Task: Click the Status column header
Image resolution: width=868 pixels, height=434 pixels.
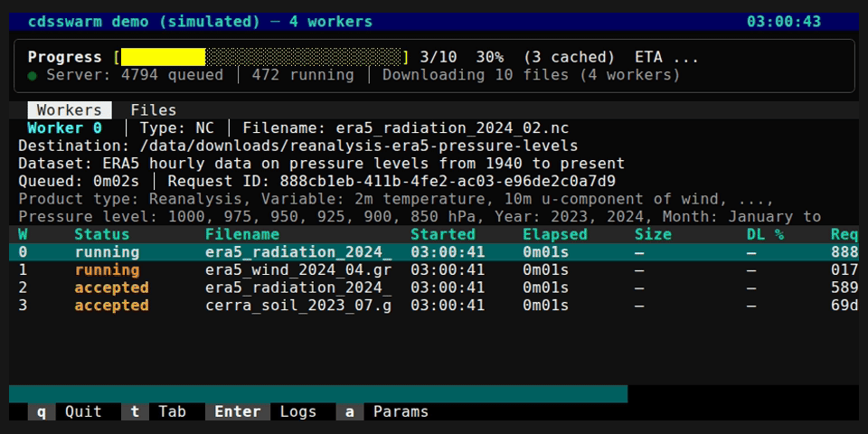Action: pyautogui.click(x=102, y=234)
